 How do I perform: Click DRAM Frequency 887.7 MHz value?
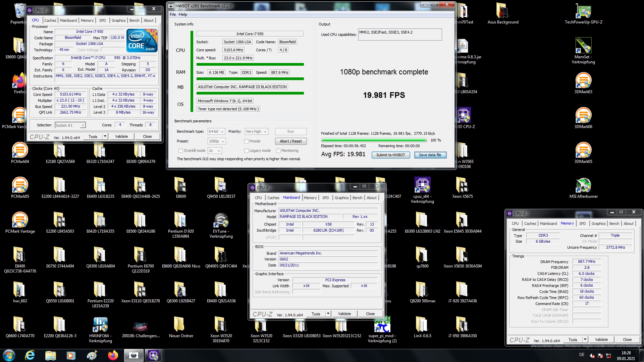tap(587, 261)
